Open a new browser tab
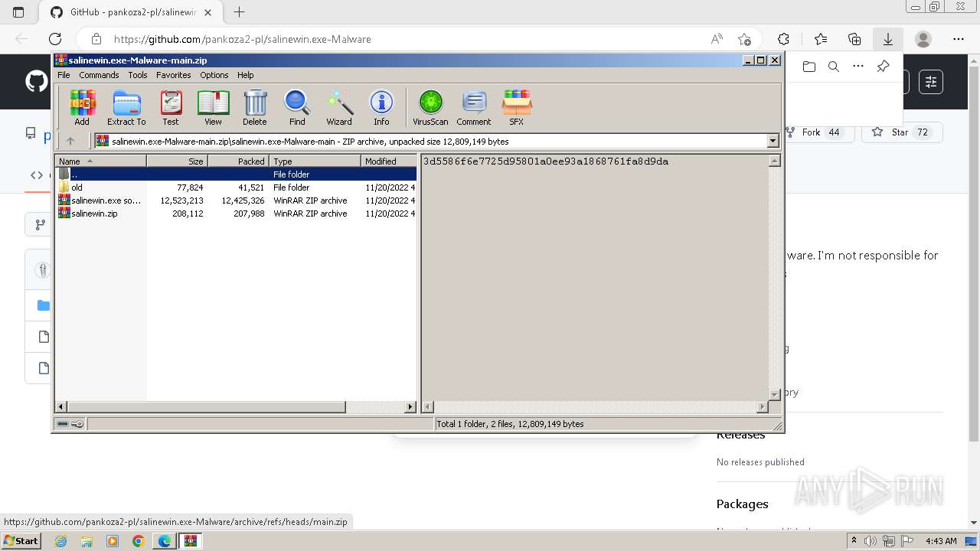 tap(239, 12)
